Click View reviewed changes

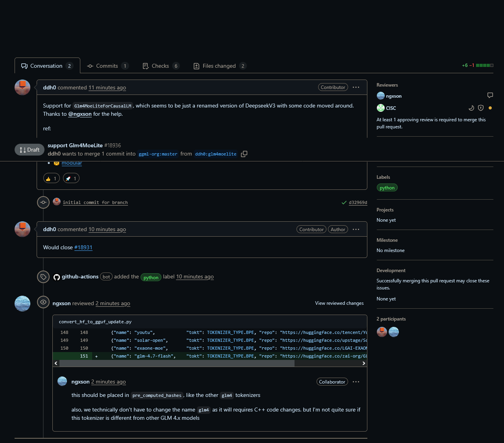339,303
